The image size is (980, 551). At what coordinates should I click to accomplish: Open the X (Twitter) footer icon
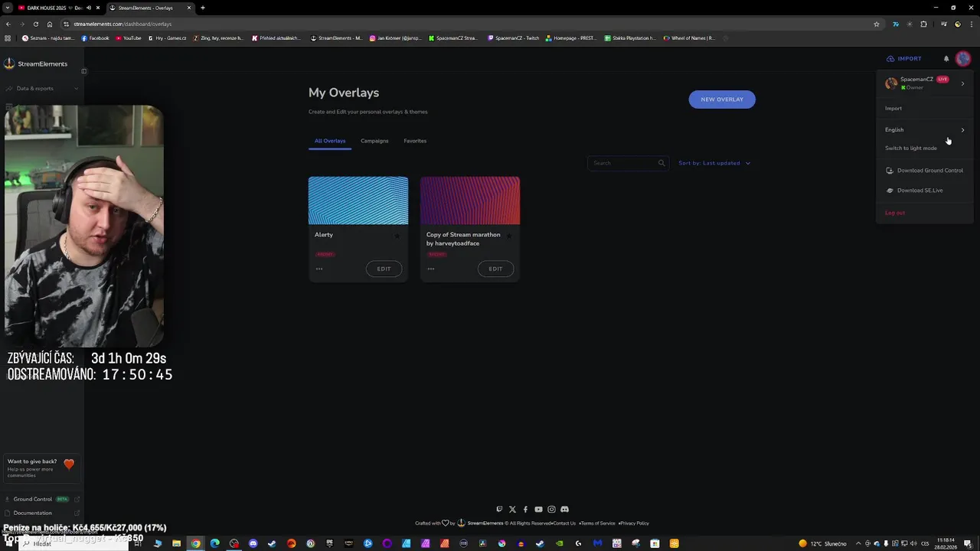[x=512, y=510]
